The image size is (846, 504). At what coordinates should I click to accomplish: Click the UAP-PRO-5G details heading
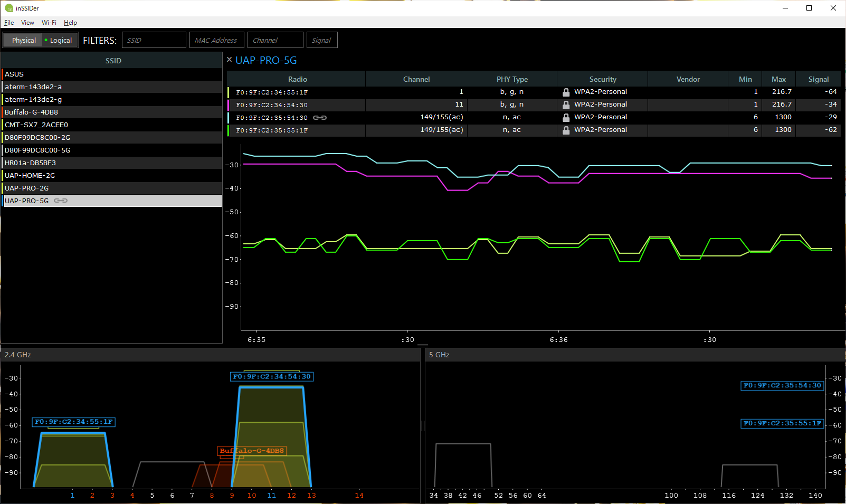(266, 61)
